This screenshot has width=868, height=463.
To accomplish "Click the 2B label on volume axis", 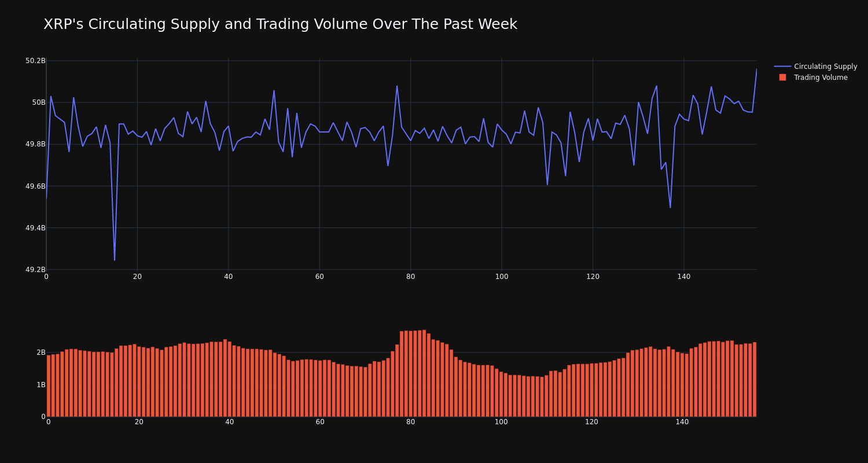I will coord(41,352).
